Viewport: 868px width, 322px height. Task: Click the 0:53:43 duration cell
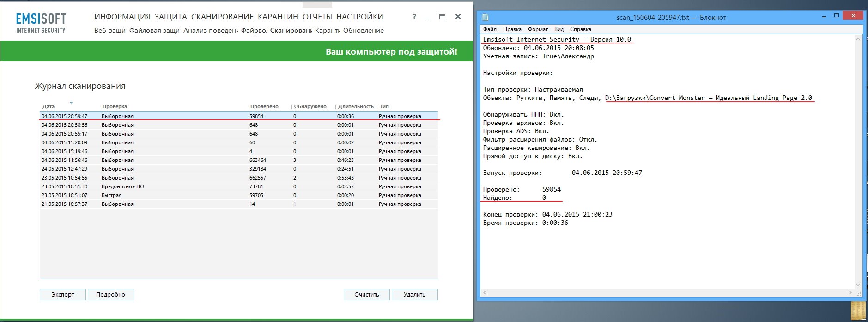[346, 178]
